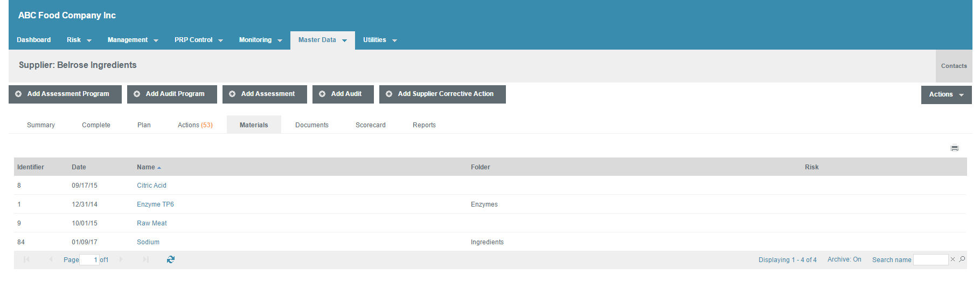Sort by the Name column header
Image resolution: width=980 pixels, height=281 pixels.
(x=146, y=167)
